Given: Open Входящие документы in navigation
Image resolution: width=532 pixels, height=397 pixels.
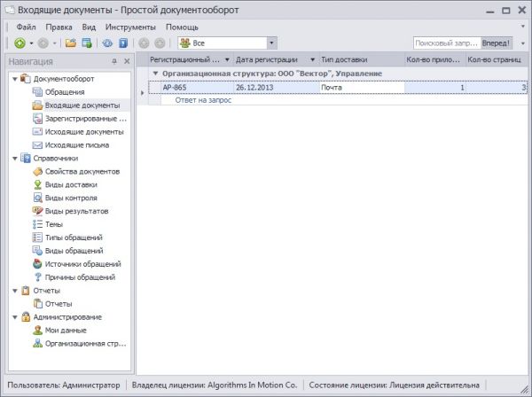Looking at the screenshot, I should [82, 105].
